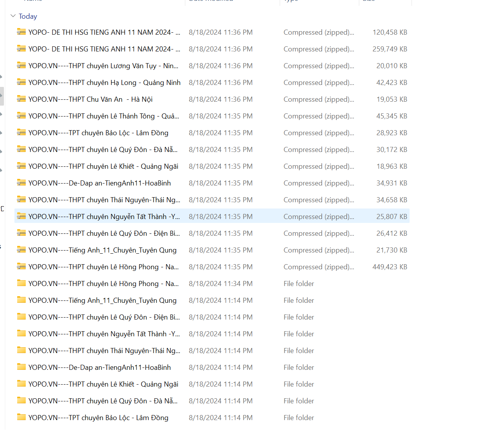Collapse the Today group chevron
This screenshot has width=504, height=431.
13,16
